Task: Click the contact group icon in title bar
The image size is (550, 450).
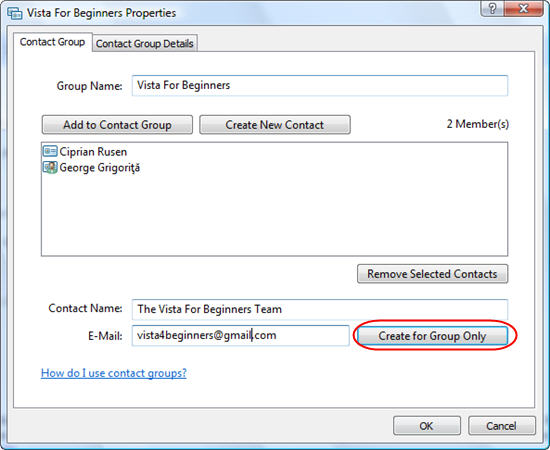Action: [15, 13]
